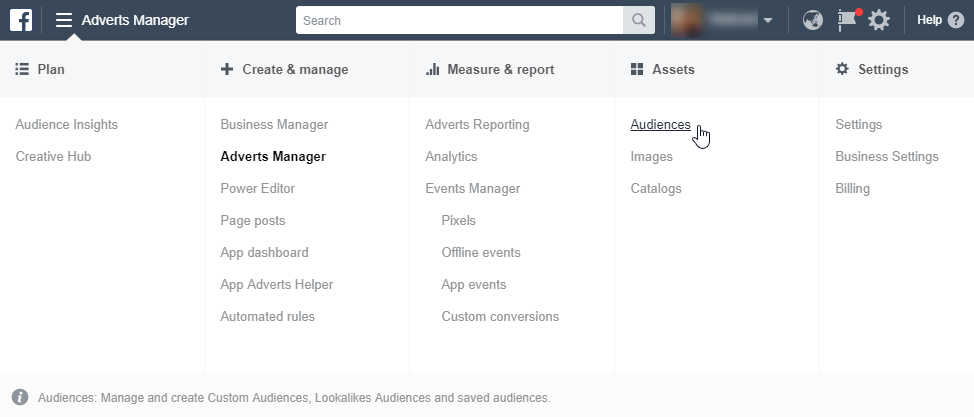Open the Catalogs assets entry

coord(656,189)
